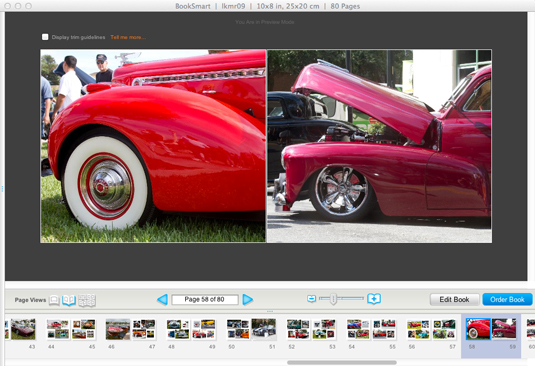This screenshot has height=366, width=535.
Task: Click the horizontal thumbnail strip scrollbar
Action: (x=342, y=362)
